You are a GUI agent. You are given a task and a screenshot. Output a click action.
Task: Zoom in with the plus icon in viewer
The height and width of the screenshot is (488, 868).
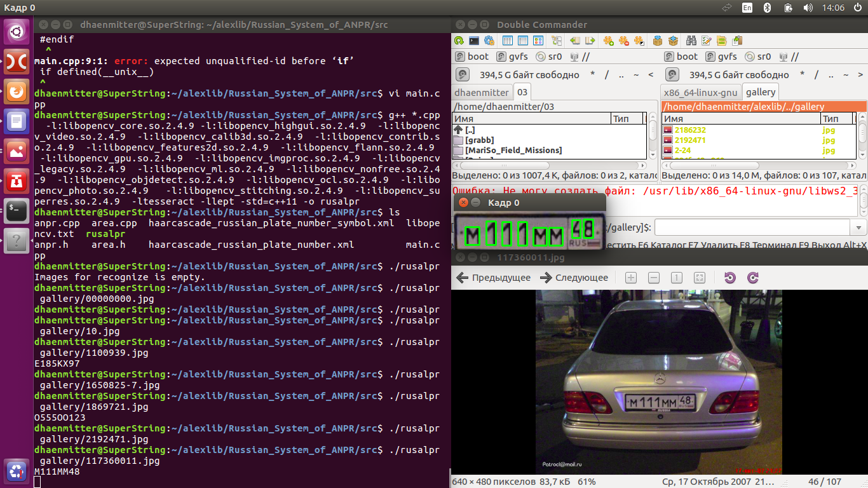(631, 278)
